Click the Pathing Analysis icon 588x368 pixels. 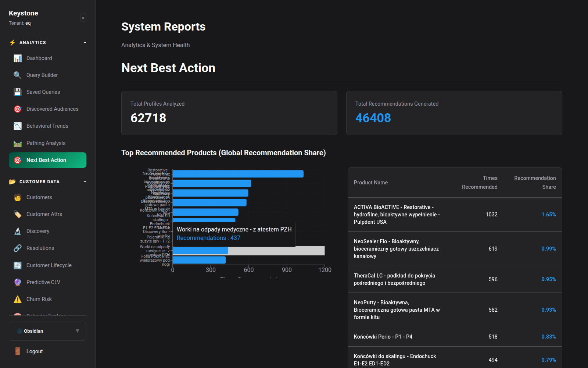[18, 143]
